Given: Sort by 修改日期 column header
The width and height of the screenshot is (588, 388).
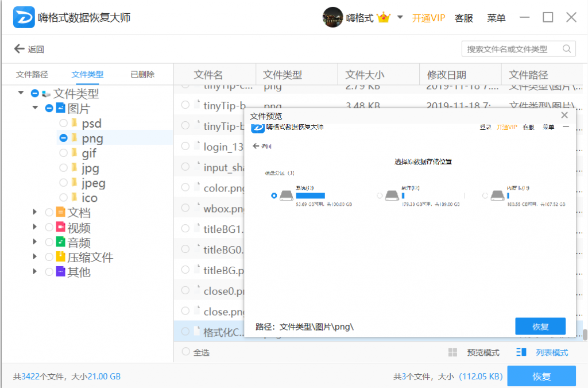Looking at the screenshot, I should (460, 74).
